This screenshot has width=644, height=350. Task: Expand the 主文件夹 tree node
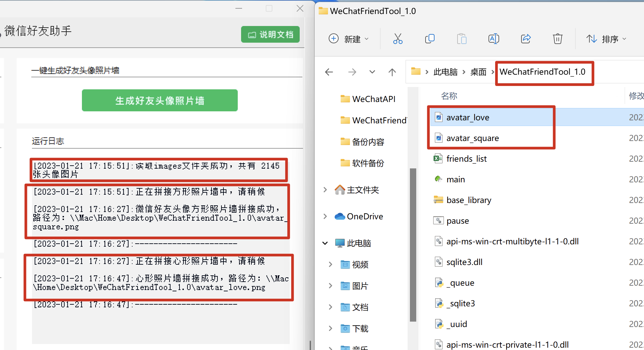pyautogui.click(x=325, y=190)
